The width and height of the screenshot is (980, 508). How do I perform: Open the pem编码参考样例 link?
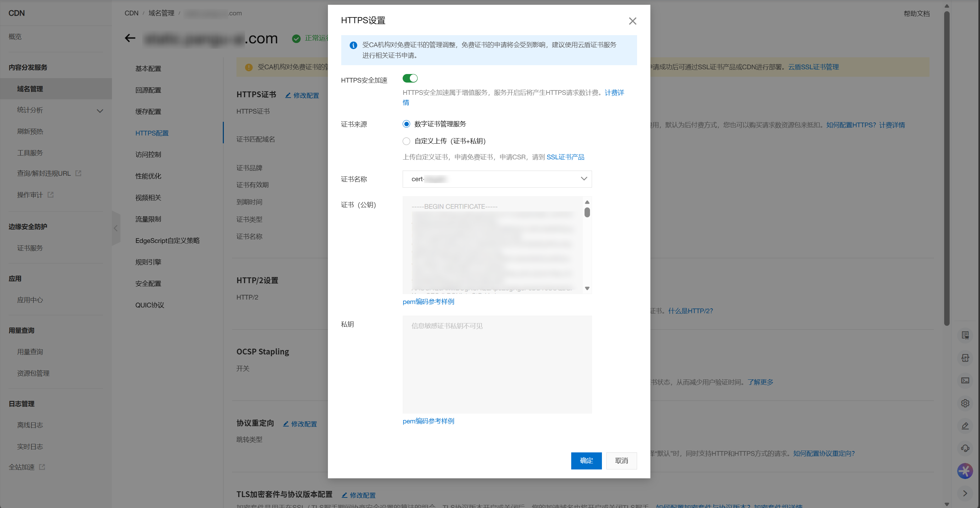(428, 301)
